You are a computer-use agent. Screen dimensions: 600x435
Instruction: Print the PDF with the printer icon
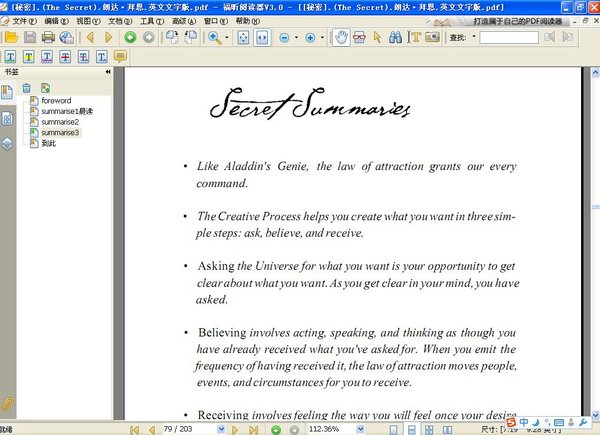click(48, 37)
